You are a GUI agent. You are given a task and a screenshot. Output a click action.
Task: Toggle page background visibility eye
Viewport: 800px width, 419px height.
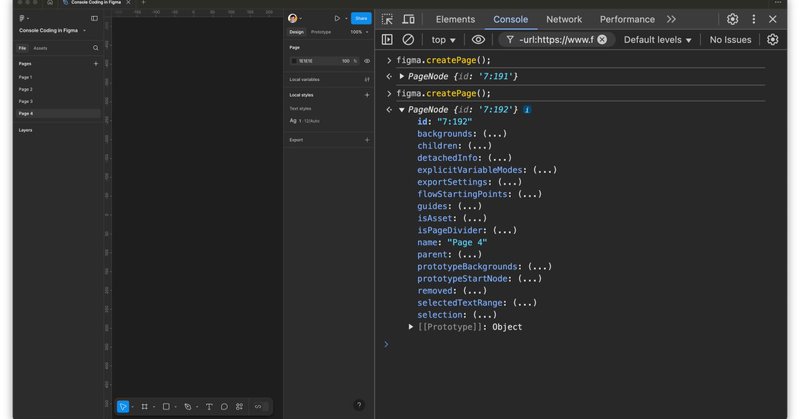pyautogui.click(x=367, y=61)
